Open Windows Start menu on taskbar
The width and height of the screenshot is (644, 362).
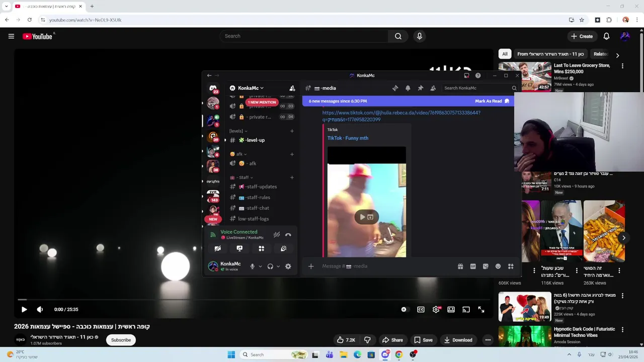coord(231,354)
